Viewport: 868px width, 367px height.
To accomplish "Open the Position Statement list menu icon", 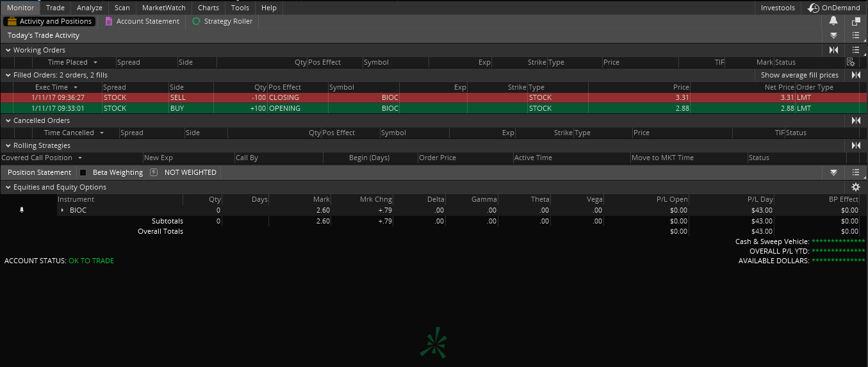I will (x=856, y=172).
